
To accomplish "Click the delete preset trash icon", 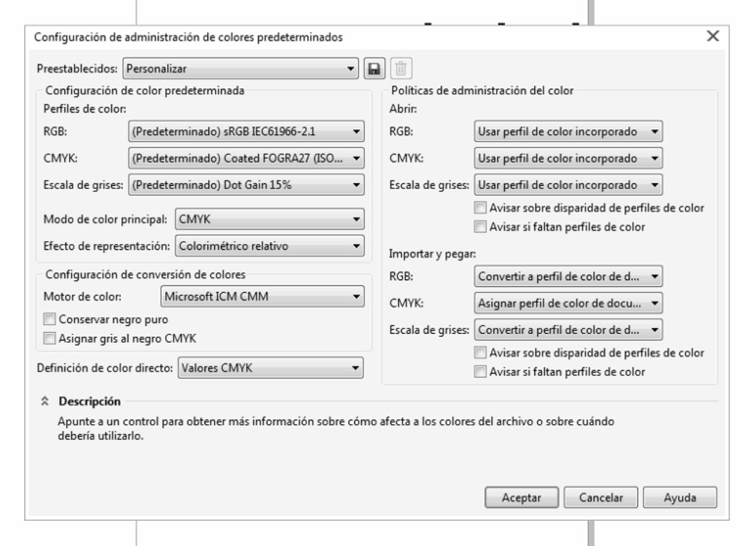I will (401, 69).
